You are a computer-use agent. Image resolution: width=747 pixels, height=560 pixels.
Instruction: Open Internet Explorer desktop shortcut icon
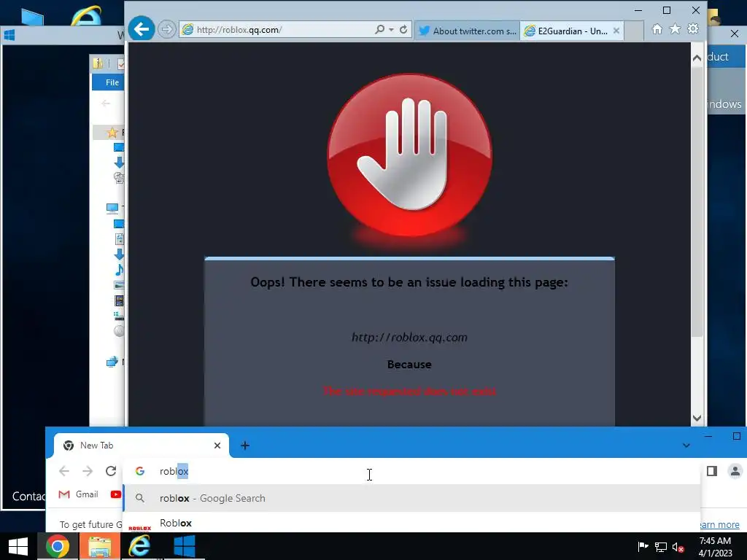(86, 15)
